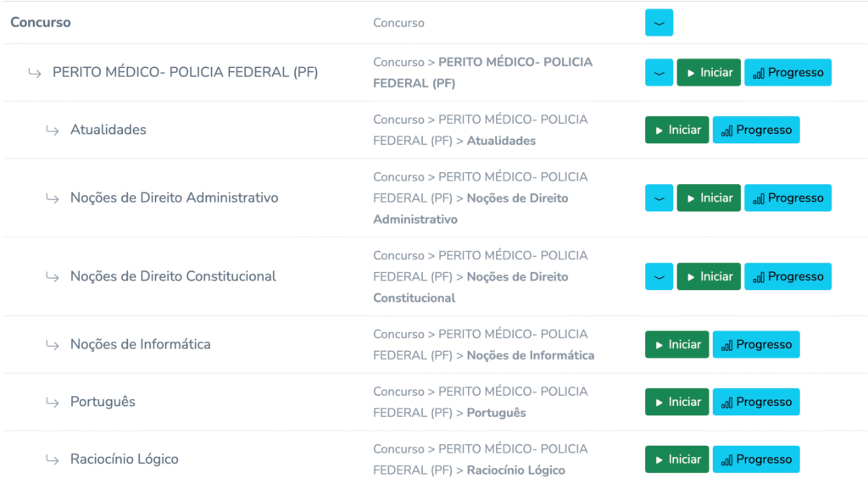The image size is (868, 484).
Task: Click Iniciar for Noções de Direito Constitucional
Action: pos(709,276)
